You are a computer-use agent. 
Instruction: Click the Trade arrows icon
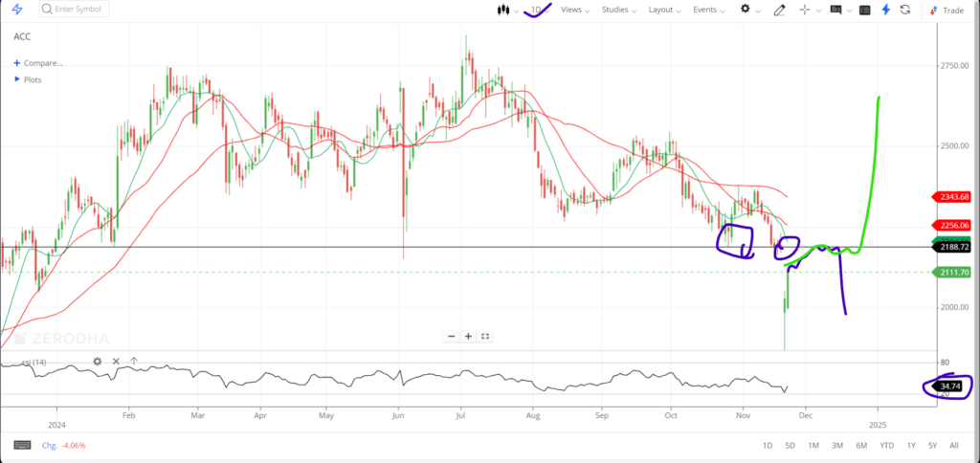tap(934, 10)
